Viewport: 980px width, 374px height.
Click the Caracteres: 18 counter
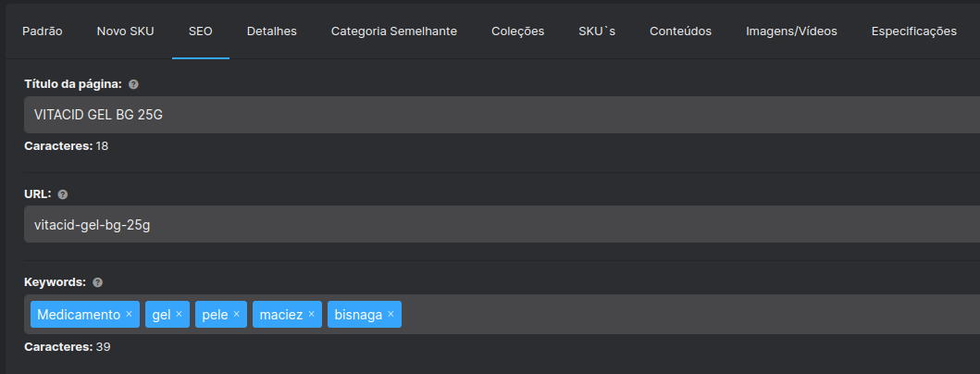[67, 146]
